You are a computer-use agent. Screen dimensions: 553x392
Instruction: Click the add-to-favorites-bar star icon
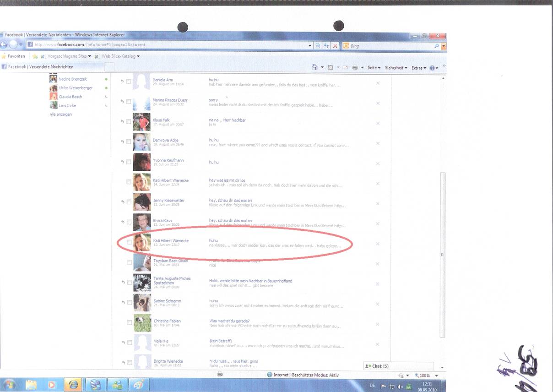[x=35, y=56]
